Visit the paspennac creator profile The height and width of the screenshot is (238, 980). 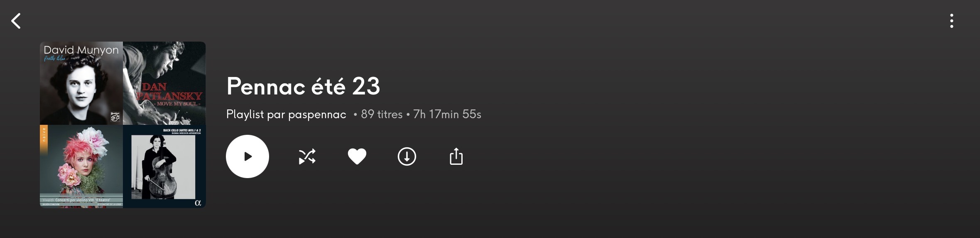point(317,114)
